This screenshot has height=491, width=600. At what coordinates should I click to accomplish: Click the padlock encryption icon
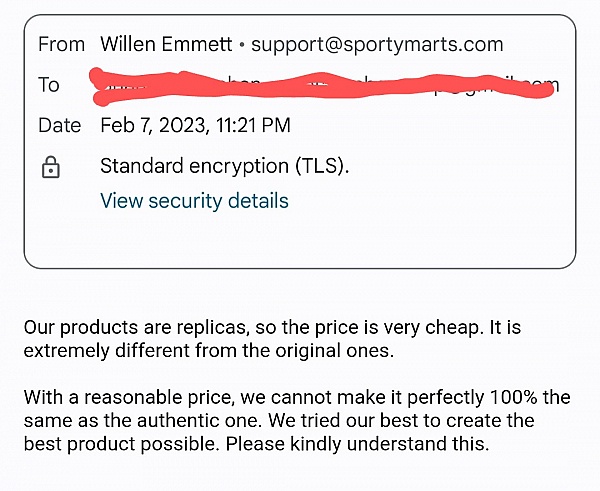[x=51, y=167]
